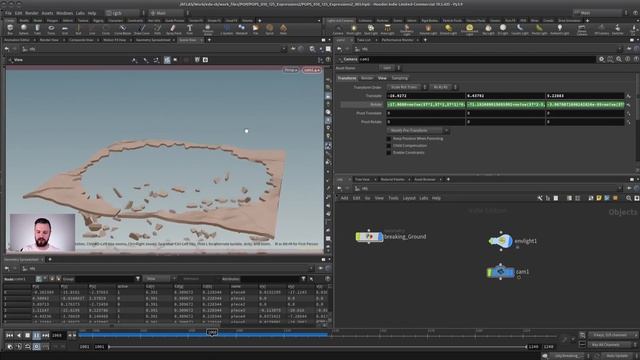The image size is (640, 360).
Task: Select the envlight1 node
Action: pos(500,241)
